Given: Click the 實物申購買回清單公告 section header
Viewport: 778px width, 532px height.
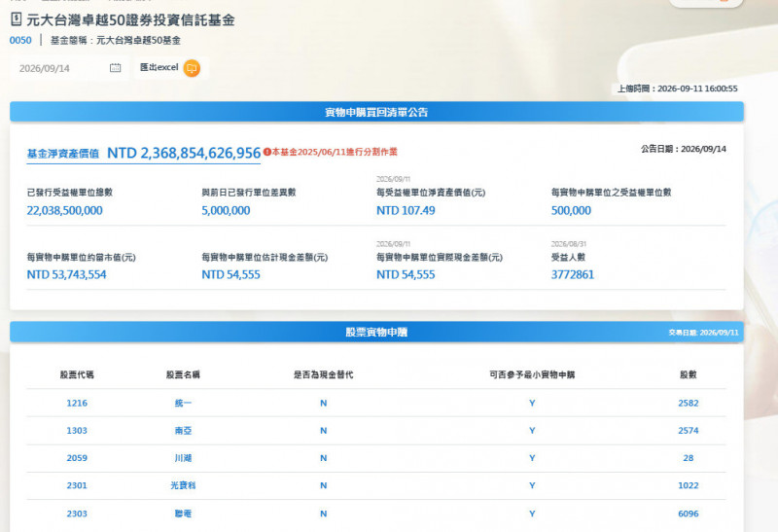Looking at the screenshot, I should click(376, 112).
